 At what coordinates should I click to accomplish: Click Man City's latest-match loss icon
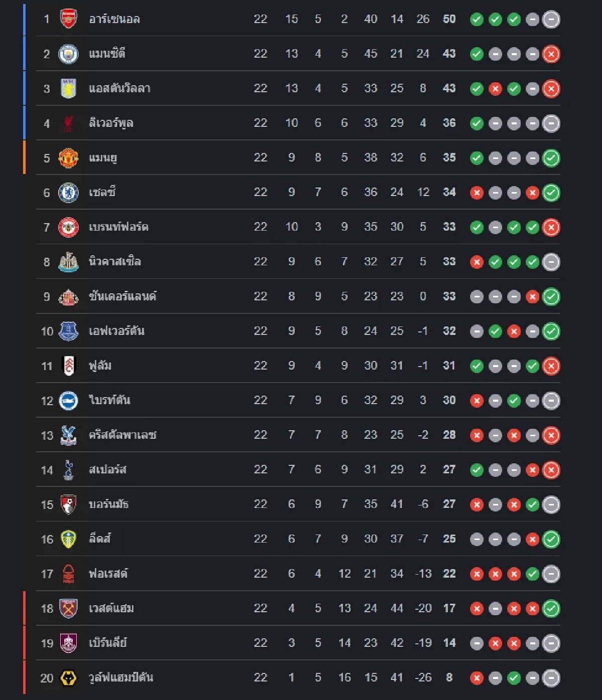point(551,54)
